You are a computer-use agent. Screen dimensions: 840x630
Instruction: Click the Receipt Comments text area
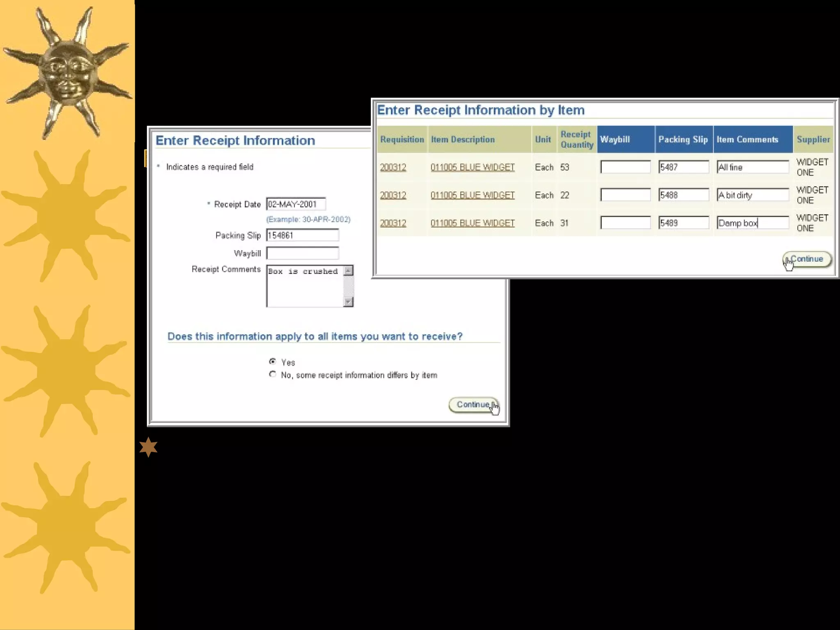305,286
